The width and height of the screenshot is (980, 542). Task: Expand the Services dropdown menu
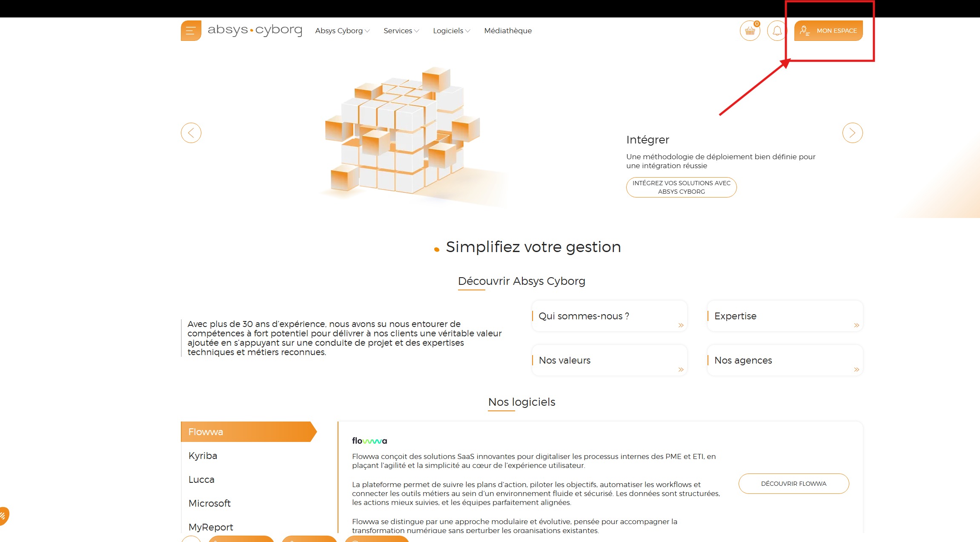(401, 31)
